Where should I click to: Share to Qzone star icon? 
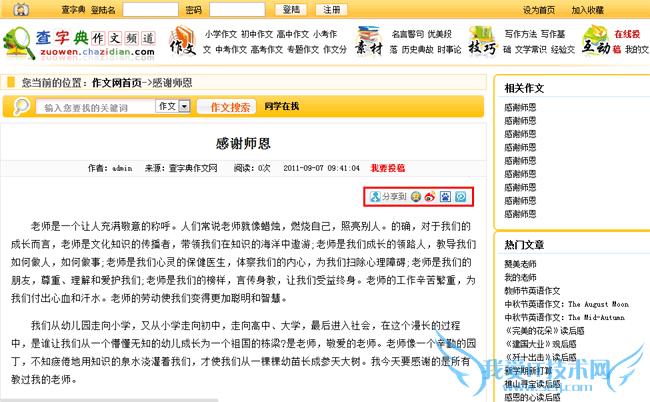tap(415, 196)
